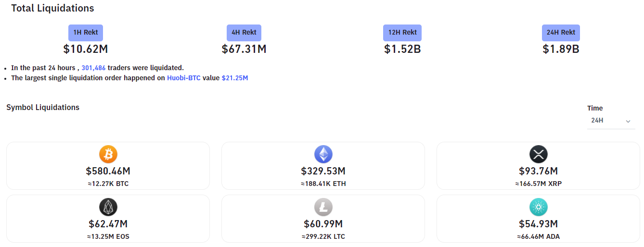This screenshot has width=644, height=247.
Task: Select the 4H Rekt badge
Action: [x=244, y=33]
